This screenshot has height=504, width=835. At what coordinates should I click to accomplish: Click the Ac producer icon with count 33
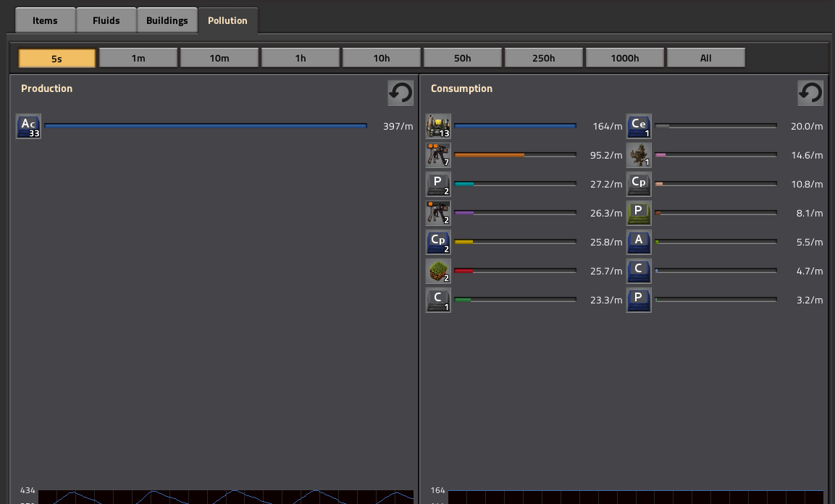pos(28,126)
